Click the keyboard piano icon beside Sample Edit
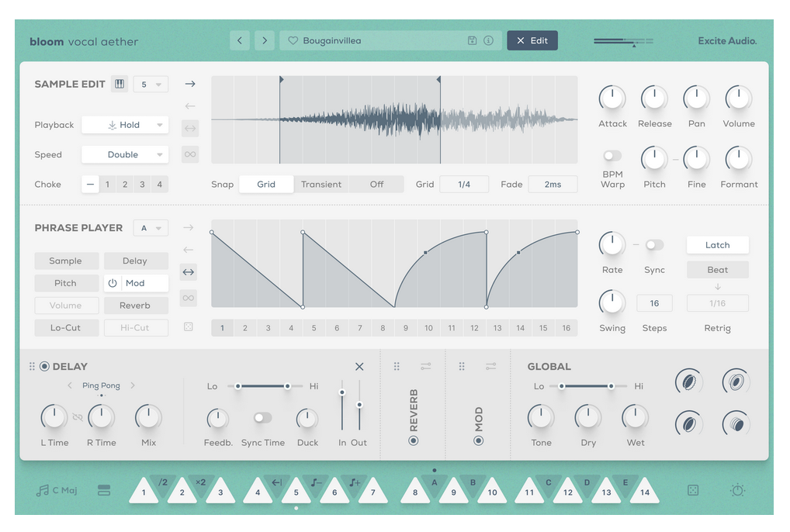This screenshot has height=532, width=790. 120,84
